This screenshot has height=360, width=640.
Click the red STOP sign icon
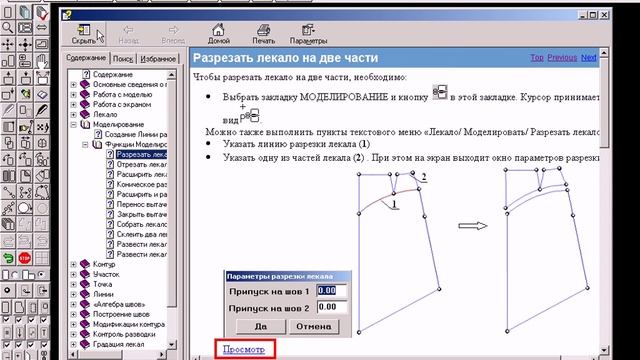pos(25,258)
